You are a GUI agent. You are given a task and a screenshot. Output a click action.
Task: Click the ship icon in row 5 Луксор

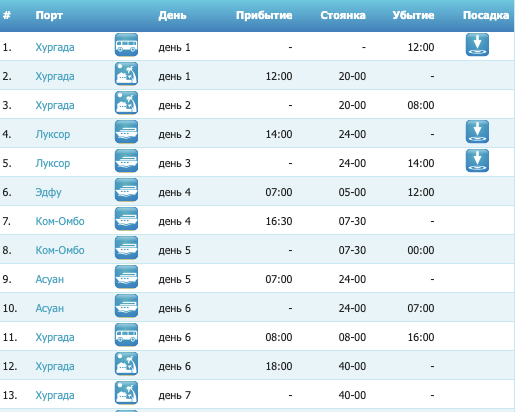(126, 161)
